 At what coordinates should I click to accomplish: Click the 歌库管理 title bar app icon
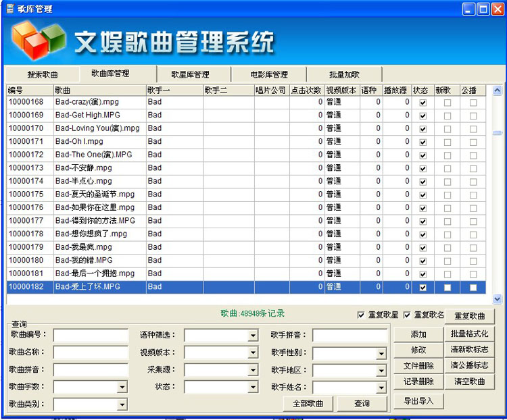[10, 9]
